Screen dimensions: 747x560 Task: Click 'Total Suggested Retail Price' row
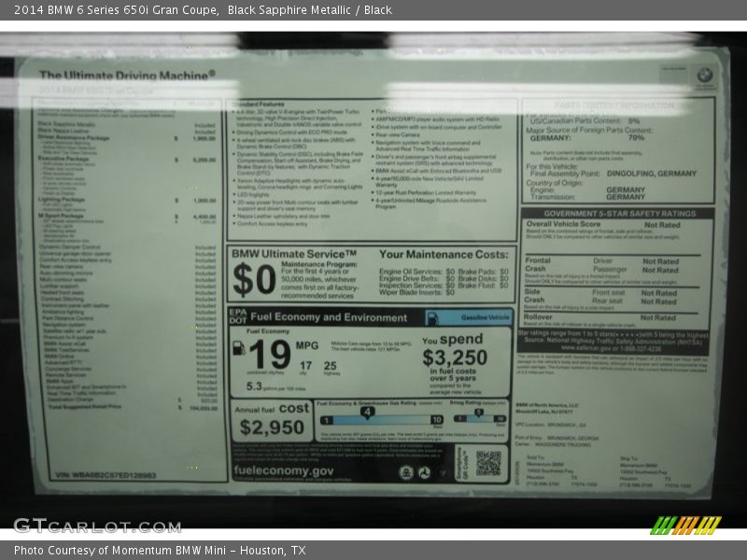(133, 407)
